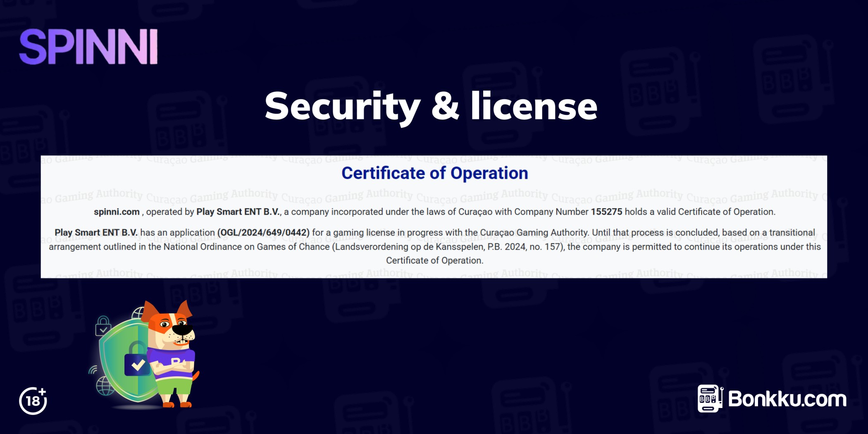Click the SPINNI logo
This screenshot has width=868, height=434.
[88, 47]
